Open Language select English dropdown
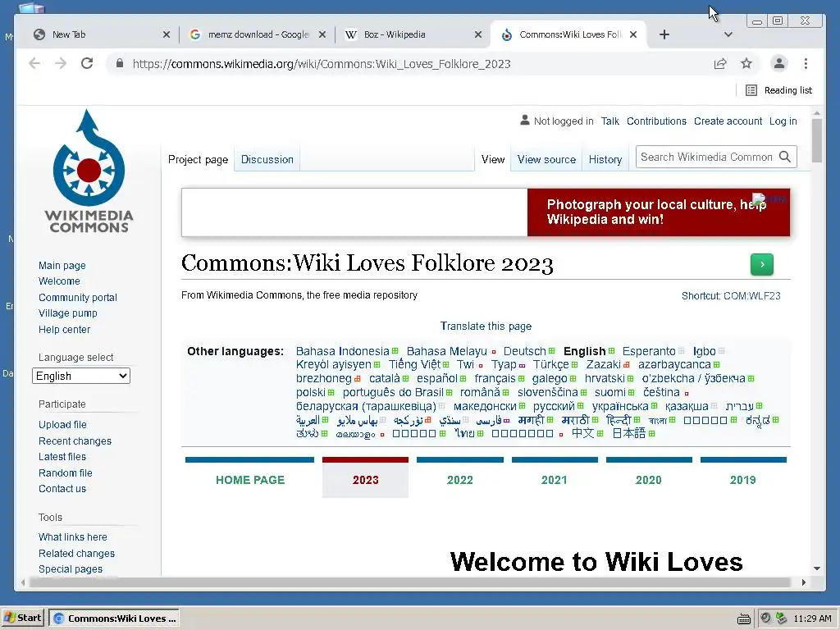Image resolution: width=840 pixels, height=630 pixels. coord(81,376)
